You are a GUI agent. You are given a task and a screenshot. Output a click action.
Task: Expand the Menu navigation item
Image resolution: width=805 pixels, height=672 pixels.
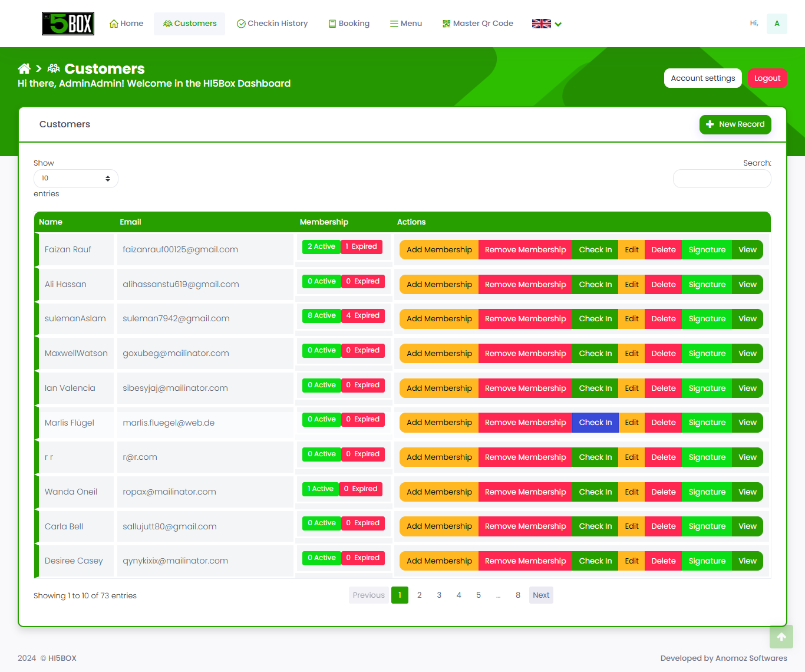(x=405, y=24)
